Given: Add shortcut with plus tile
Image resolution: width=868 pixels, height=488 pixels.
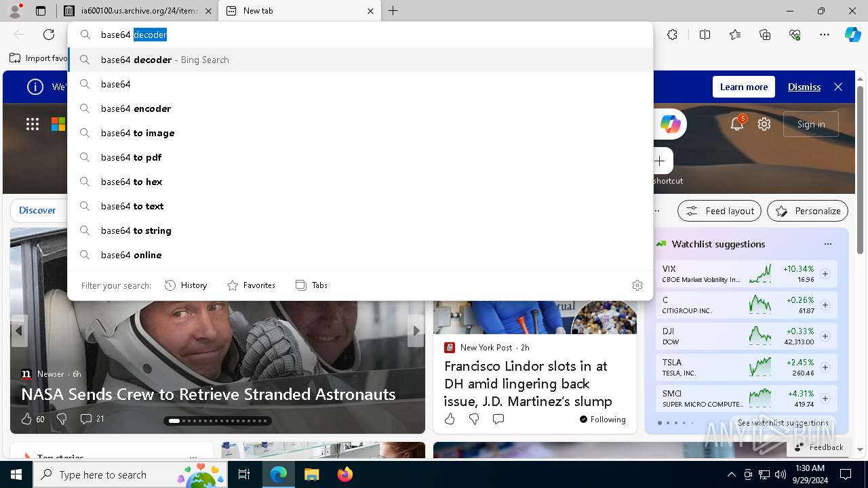Looking at the screenshot, I should 660,161.
